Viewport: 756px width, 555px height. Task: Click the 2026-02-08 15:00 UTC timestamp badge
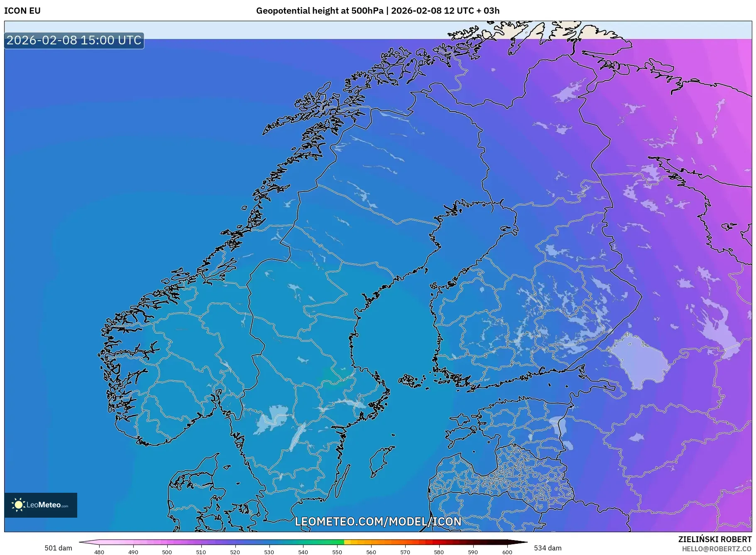click(x=73, y=41)
